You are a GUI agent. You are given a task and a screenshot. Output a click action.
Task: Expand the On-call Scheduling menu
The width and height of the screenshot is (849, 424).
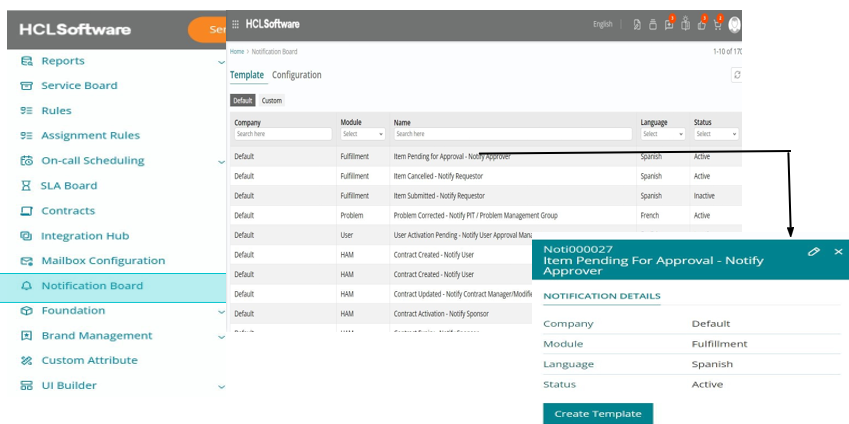click(221, 161)
